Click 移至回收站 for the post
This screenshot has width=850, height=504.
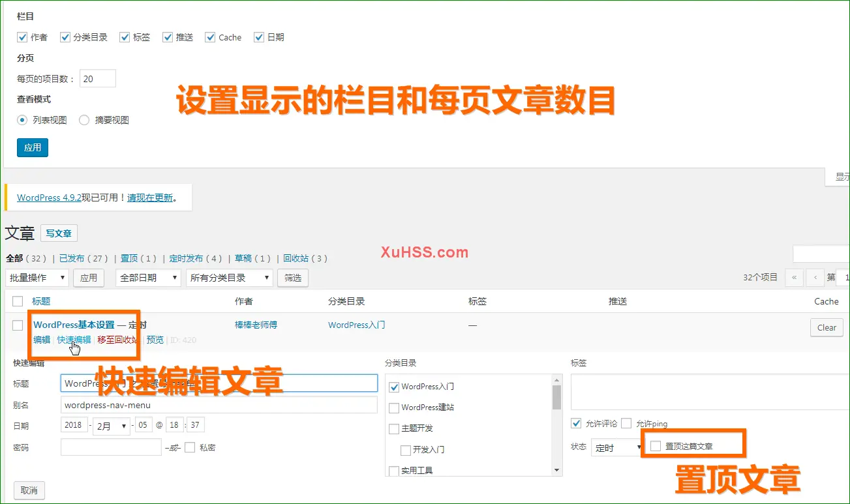[x=117, y=340]
